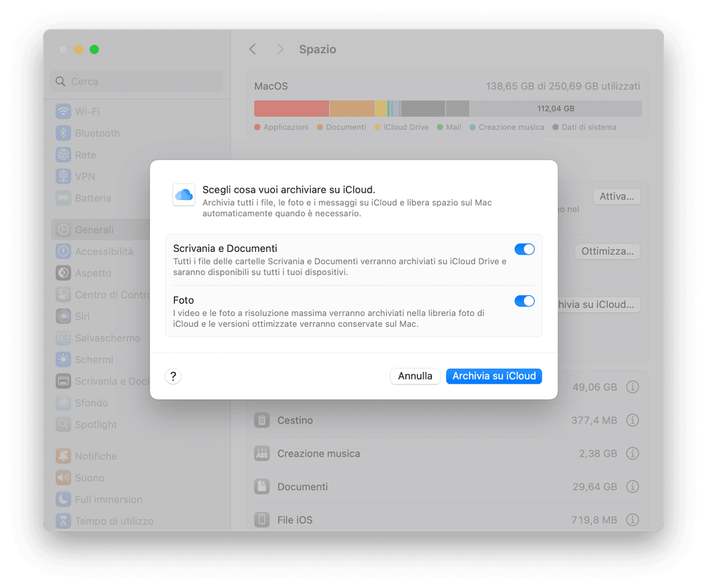Click the Mail legend label
Image resolution: width=707 pixels, height=588 pixels.
pyautogui.click(x=454, y=127)
